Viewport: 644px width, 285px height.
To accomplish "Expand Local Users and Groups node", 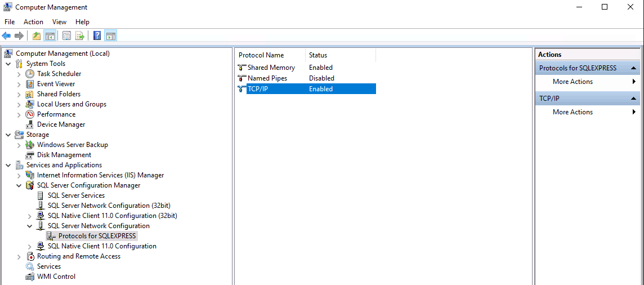I will pos(19,104).
